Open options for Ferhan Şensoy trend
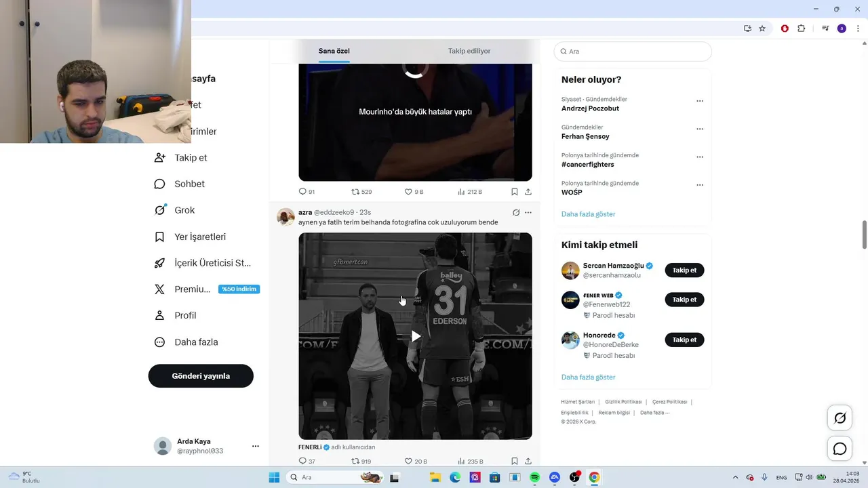868x488 pixels. pyautogui.click(x=700, y=129)
